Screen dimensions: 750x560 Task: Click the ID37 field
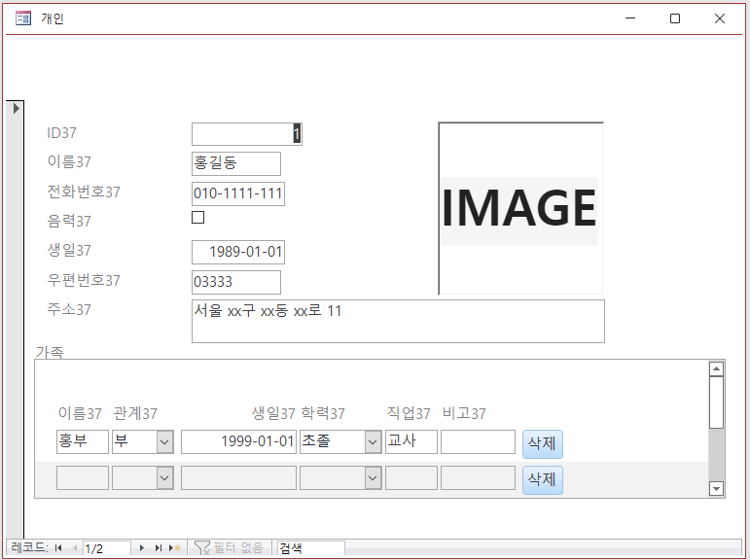(x=247, y=134)
